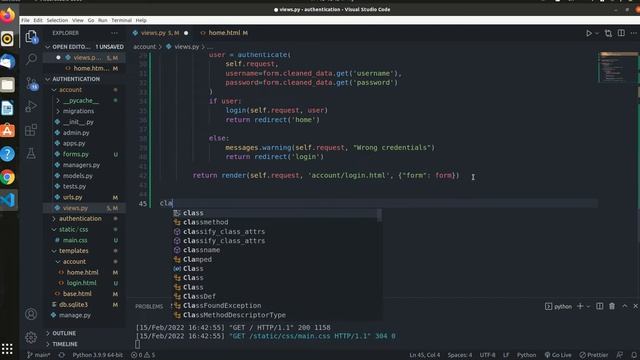Image resolution: width=640 pixels, height=360 pixels.
Task: Expand the __pycache__ folder
Action: (58, 100)
